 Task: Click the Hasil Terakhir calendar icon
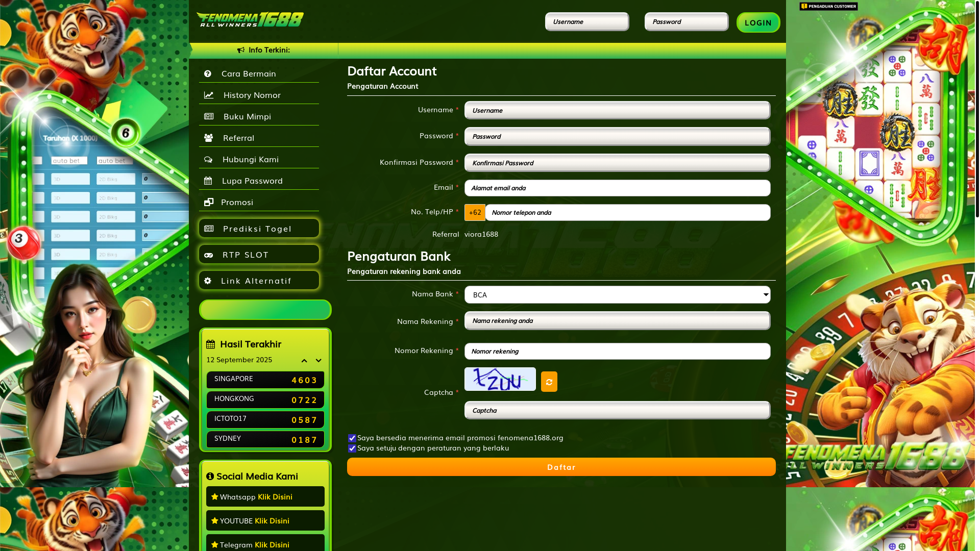[211, 344]
